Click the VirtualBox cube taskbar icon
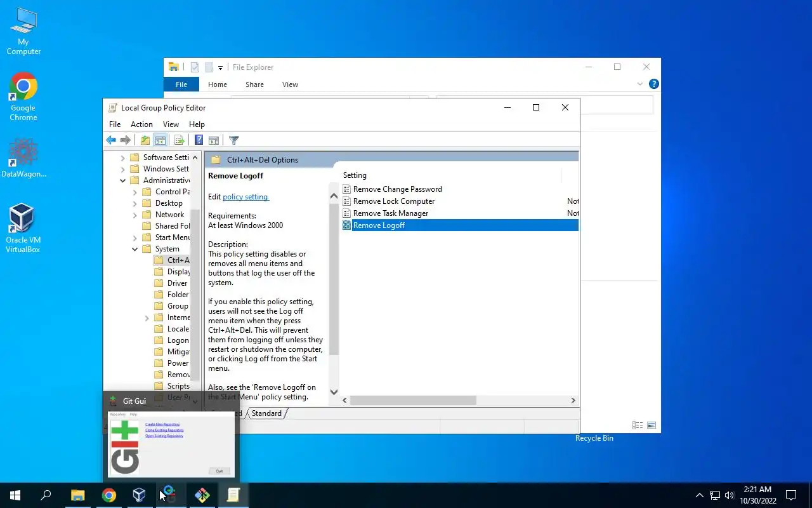Image resolution: width=812 pixels, height=508 pixels. 140,495
